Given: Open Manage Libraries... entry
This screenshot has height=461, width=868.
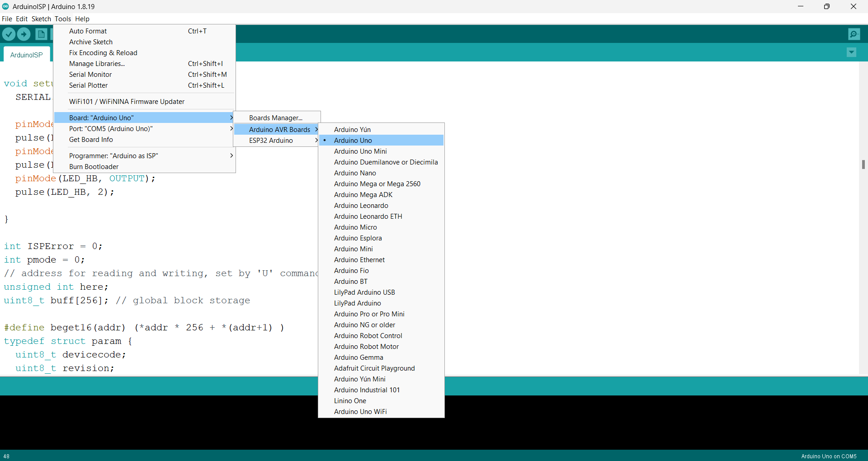Looking at the screenshot, I should click(145, 64).
